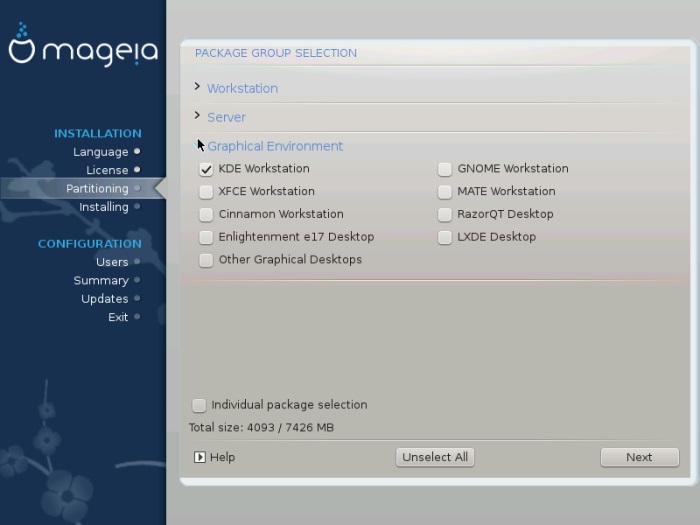Select XFCE Workstation checkbox
700x525 pixels.
[206, 192]
